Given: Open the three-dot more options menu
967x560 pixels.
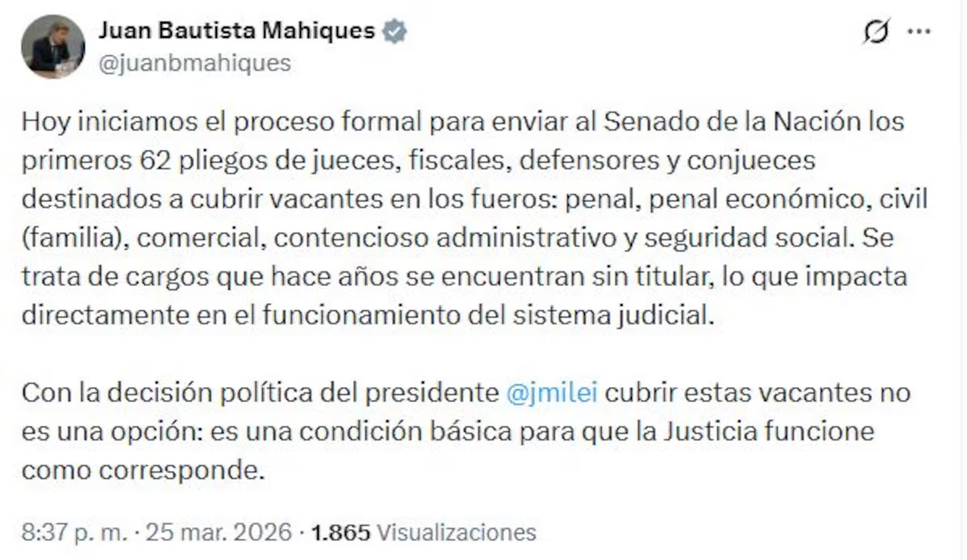Looking at the screenshot, I should (x=919, y=31).
